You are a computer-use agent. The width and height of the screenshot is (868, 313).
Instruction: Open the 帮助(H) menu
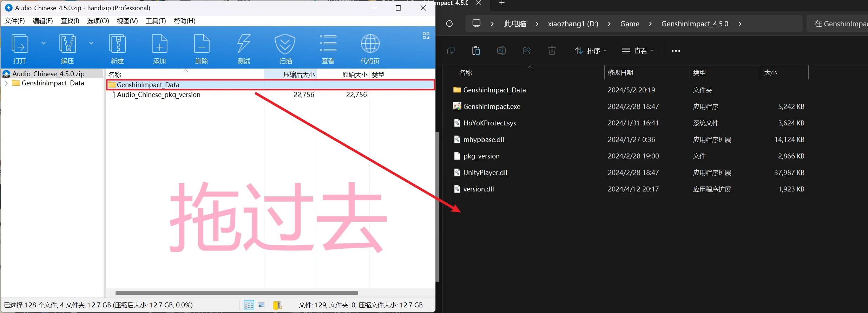tap(185, 21)
